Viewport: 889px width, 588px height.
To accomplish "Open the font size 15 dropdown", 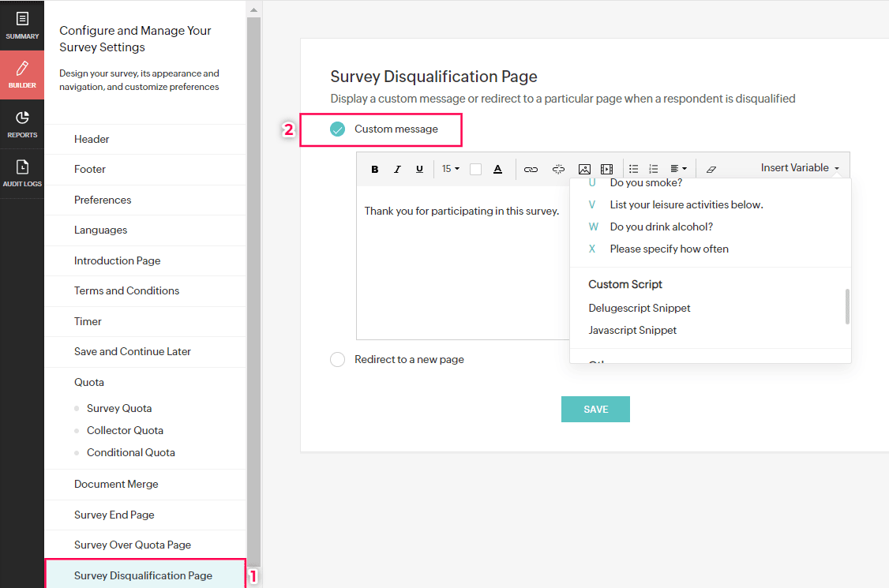I will coord(451,169).
